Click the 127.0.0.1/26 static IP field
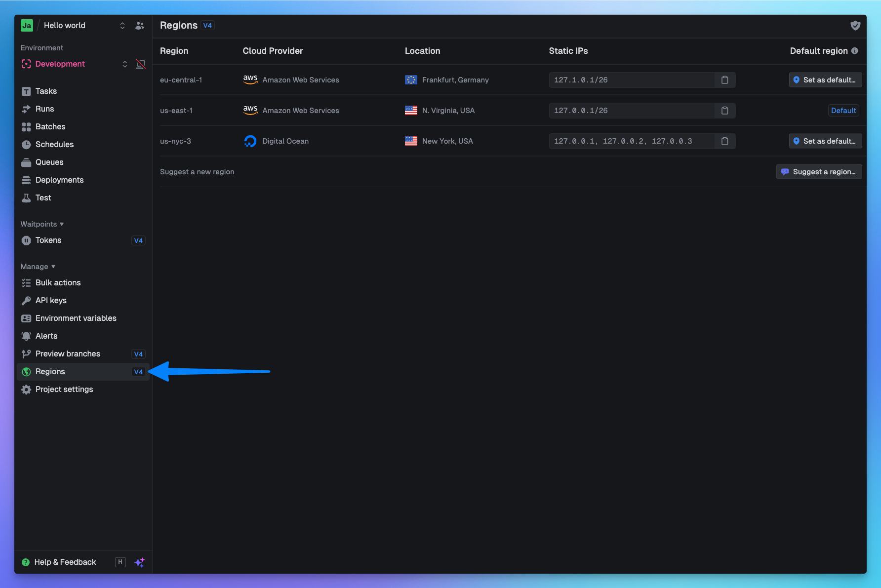 [x=632, y=111]
